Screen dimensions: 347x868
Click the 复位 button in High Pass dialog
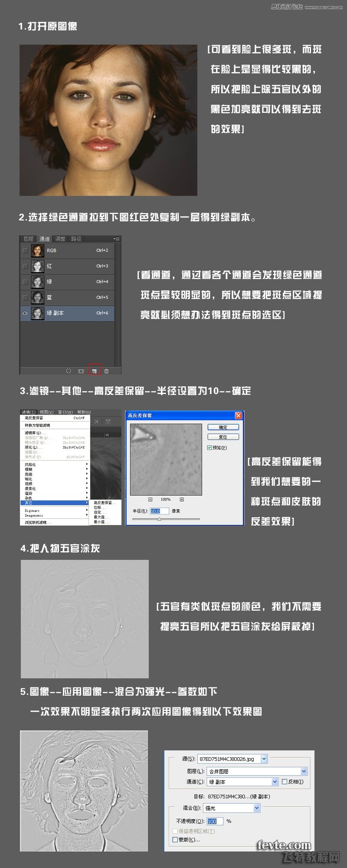pos(223,437)
